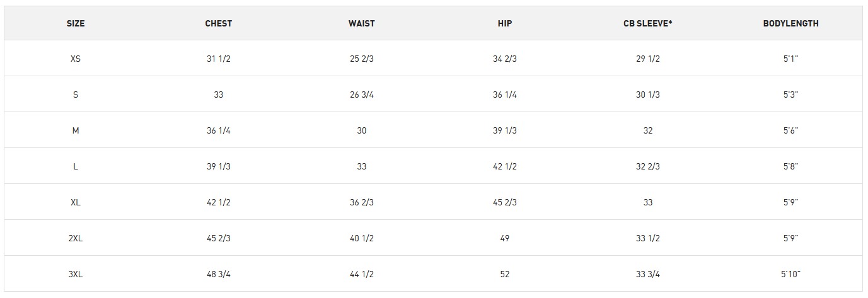868x298 pixels.
Task: Select the S size row label
Action: point(76,95)
